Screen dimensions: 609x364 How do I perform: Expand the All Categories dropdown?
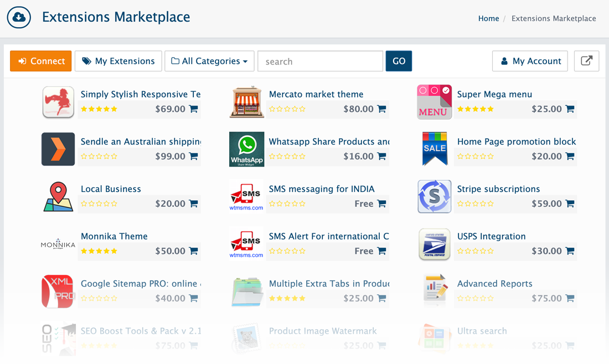click(x=209, y=61)
